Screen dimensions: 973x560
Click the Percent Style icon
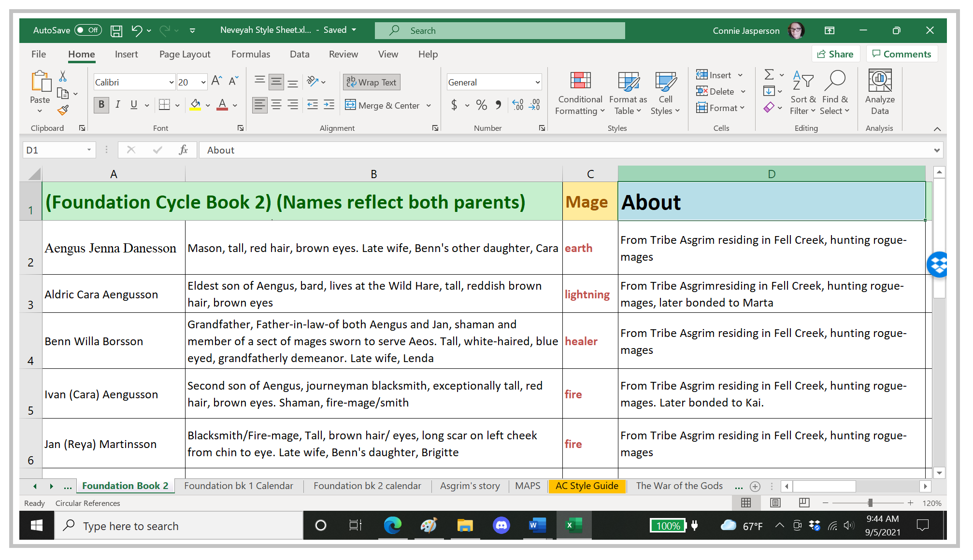coord(481,105)
